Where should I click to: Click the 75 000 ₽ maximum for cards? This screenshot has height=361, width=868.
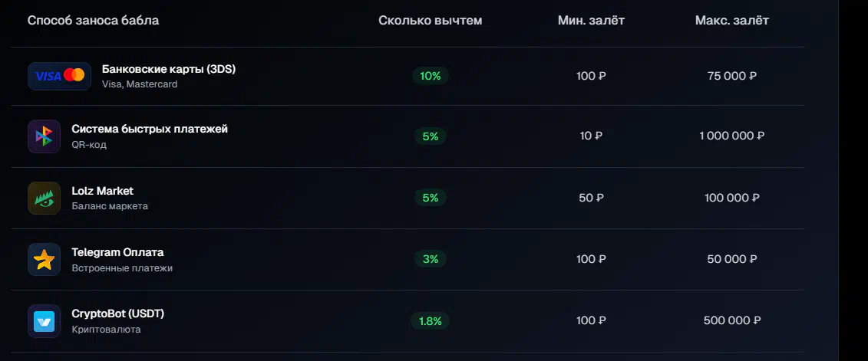732,76
